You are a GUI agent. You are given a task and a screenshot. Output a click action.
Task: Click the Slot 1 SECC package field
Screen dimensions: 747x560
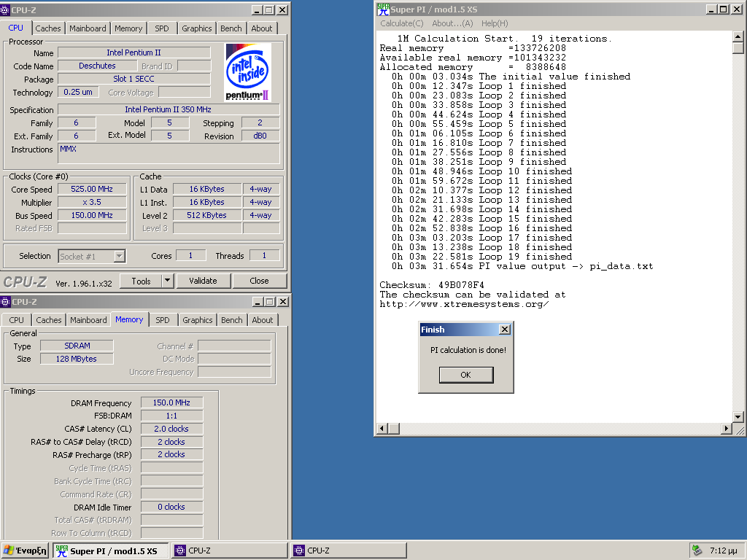tap(134, 79)
